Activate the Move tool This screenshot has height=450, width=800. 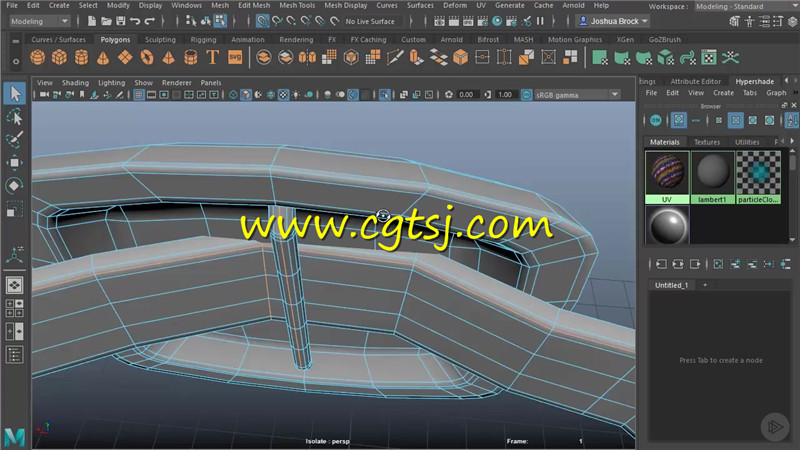(15, 163)
